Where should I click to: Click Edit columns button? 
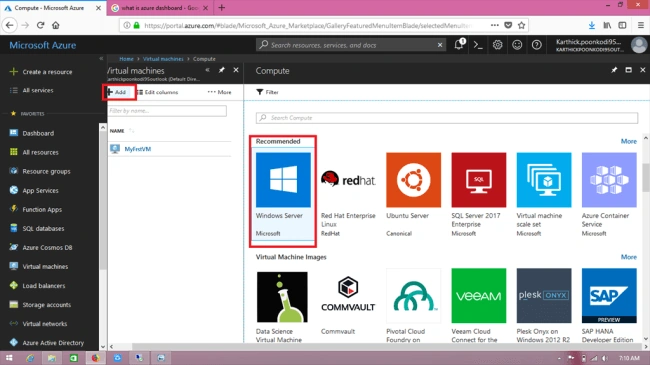coord(158,92)
